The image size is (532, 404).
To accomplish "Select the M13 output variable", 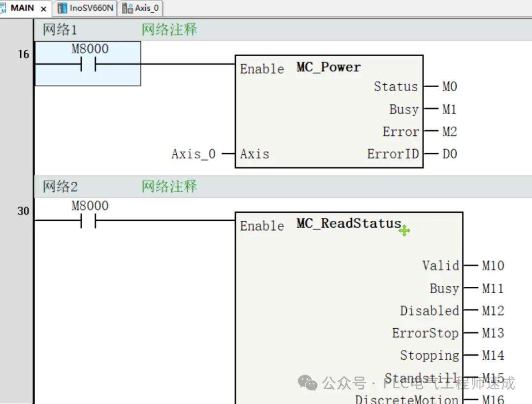I will click(493, 333).
